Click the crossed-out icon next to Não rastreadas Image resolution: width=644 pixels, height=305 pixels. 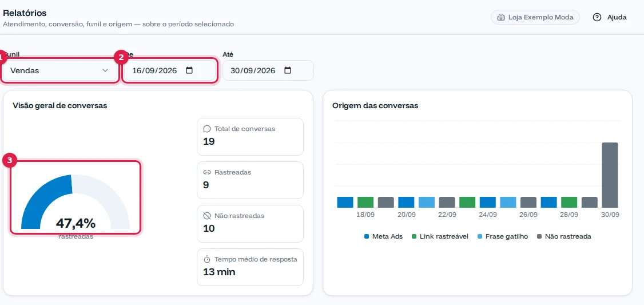click(207, 216)
